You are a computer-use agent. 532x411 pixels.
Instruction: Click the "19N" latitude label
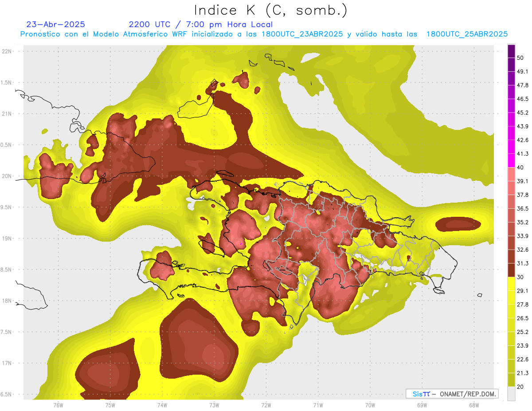coord(6,239)
